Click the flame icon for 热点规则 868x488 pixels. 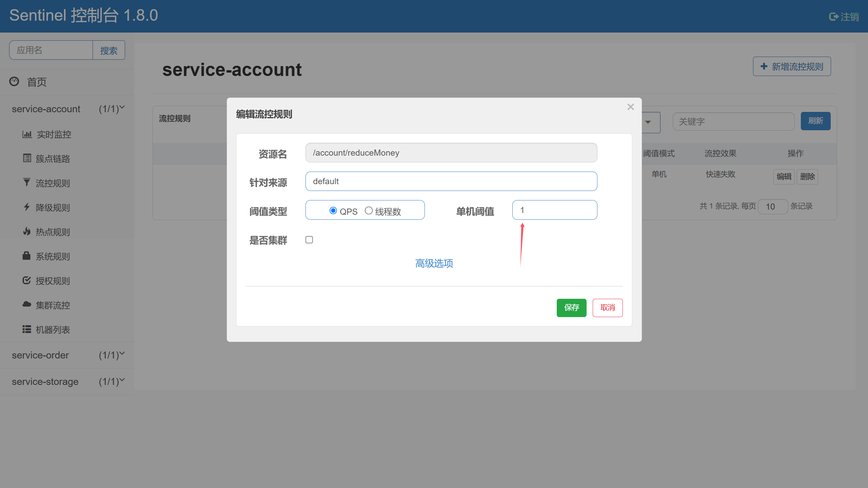click(27, 231)
